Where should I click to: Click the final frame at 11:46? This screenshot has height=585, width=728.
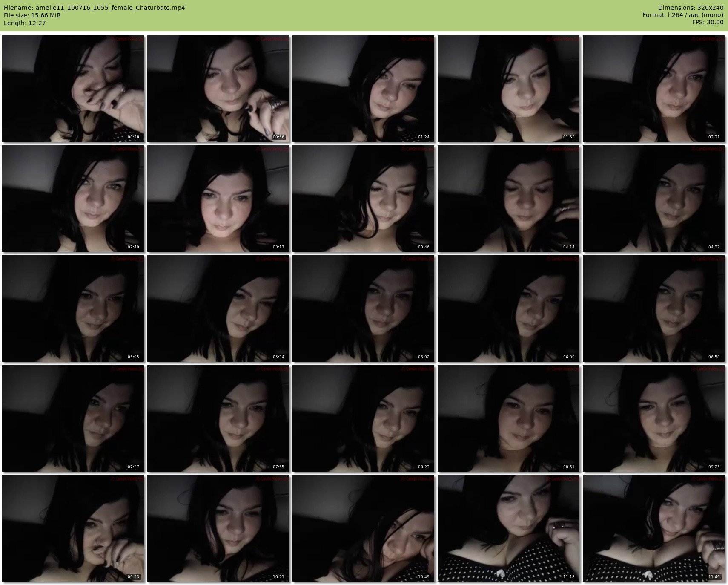tap(654, 528)
